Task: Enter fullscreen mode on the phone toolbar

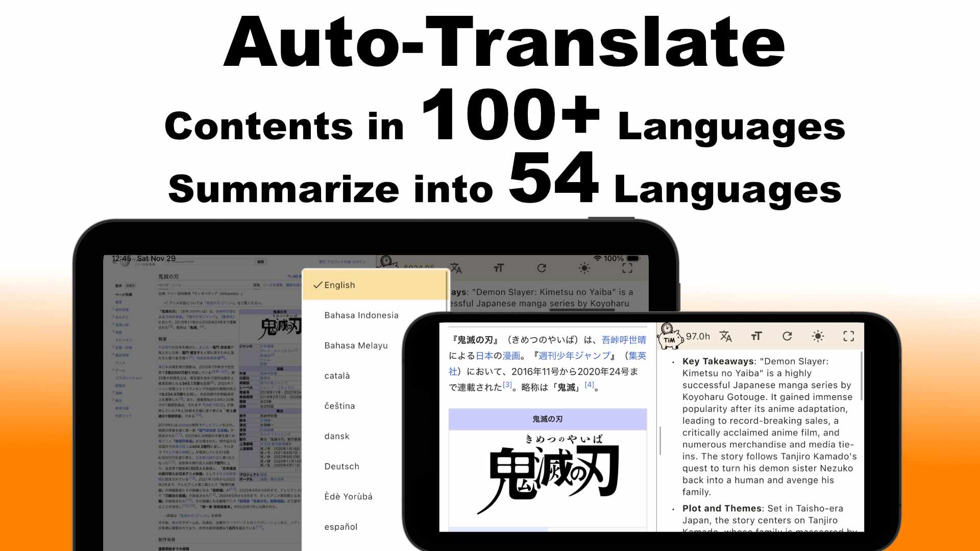Action: [x=849, y=336]
